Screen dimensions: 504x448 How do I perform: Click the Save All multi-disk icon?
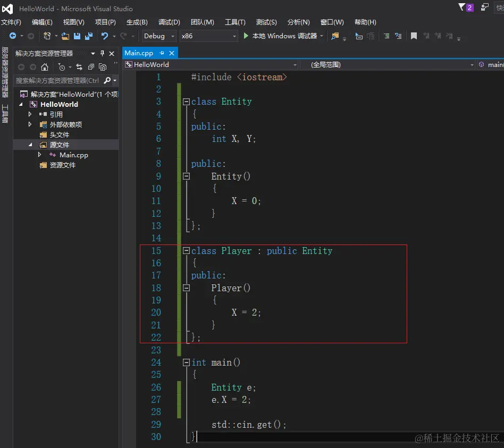(x=89, y=36)
